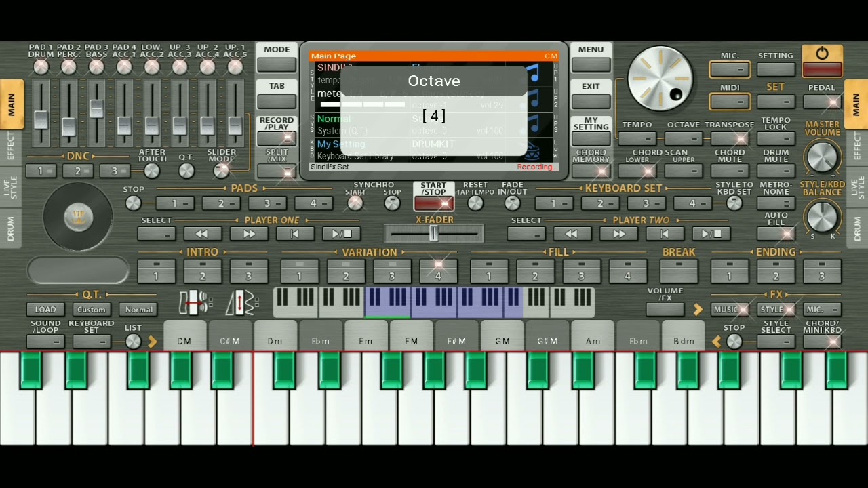868x488 pixels.
Task: Open the left LIVE STYLE side tab
Action: [x=12, y=186]
